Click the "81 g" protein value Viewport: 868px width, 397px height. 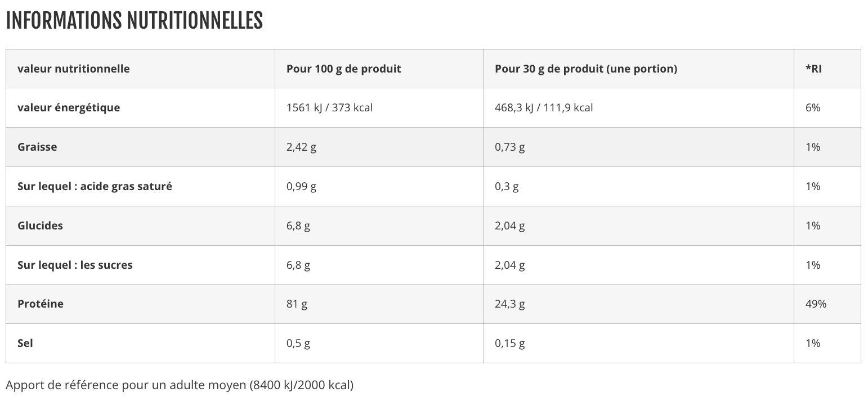tap(297, 304)
